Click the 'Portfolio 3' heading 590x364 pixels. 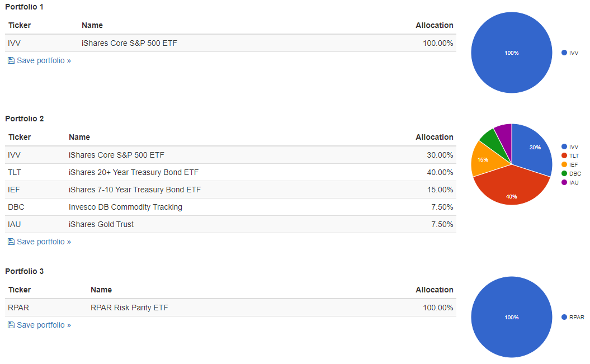(x=25, y=272)
